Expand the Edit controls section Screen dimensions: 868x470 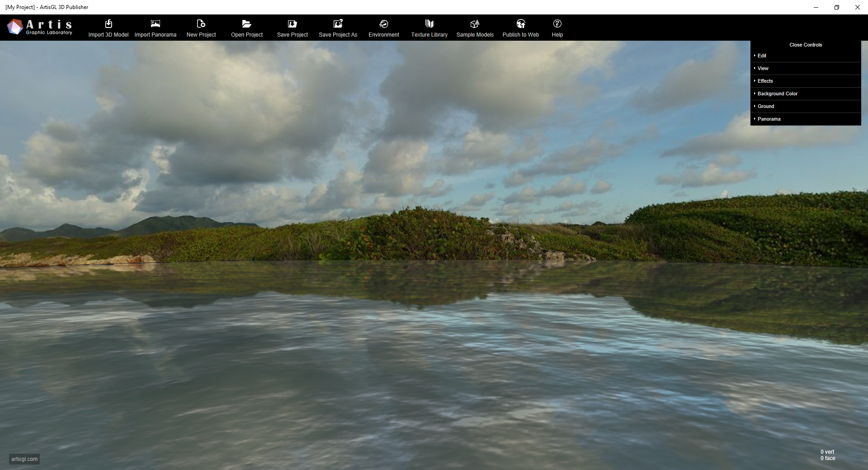806,56
